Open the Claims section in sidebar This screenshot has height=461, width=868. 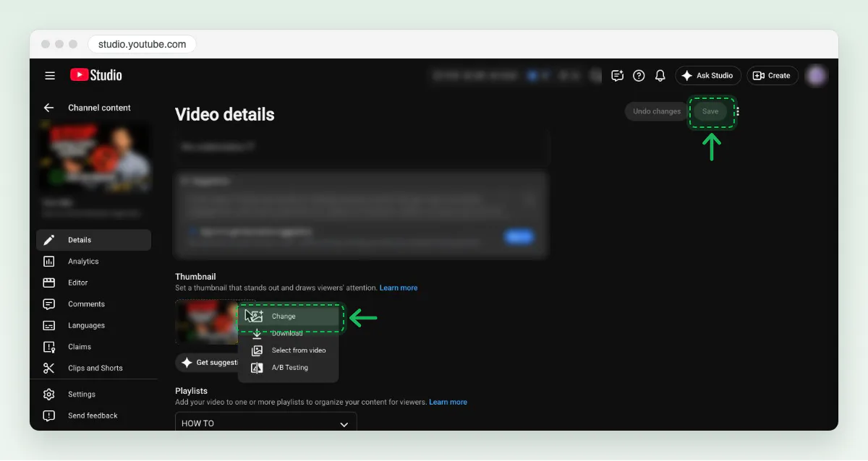(93, 347)
